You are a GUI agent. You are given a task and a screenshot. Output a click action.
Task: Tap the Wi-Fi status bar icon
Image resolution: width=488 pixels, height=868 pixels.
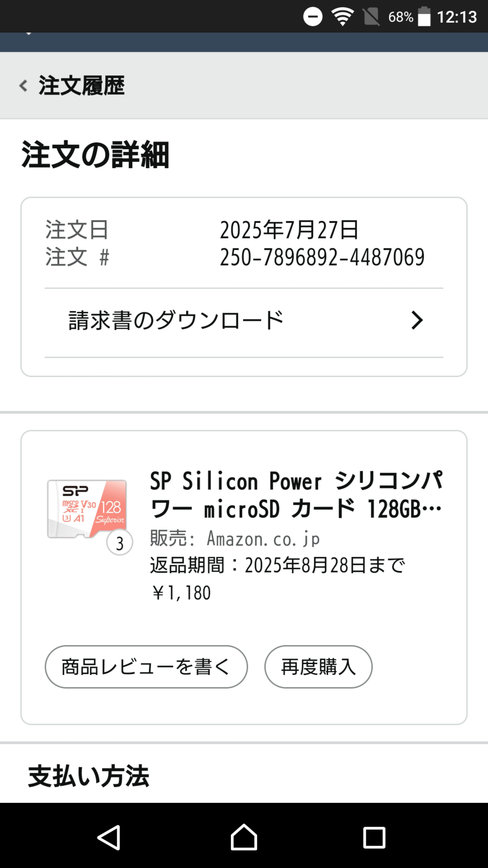342,17
